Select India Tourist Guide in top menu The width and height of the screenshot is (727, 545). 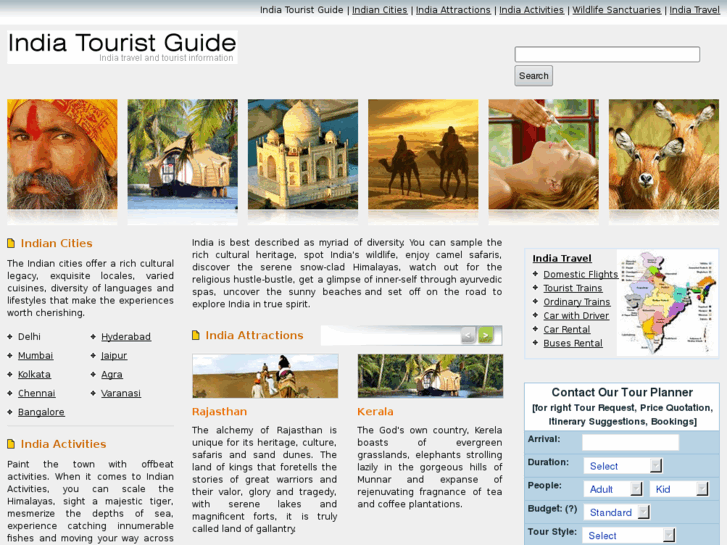pos(301,10)
